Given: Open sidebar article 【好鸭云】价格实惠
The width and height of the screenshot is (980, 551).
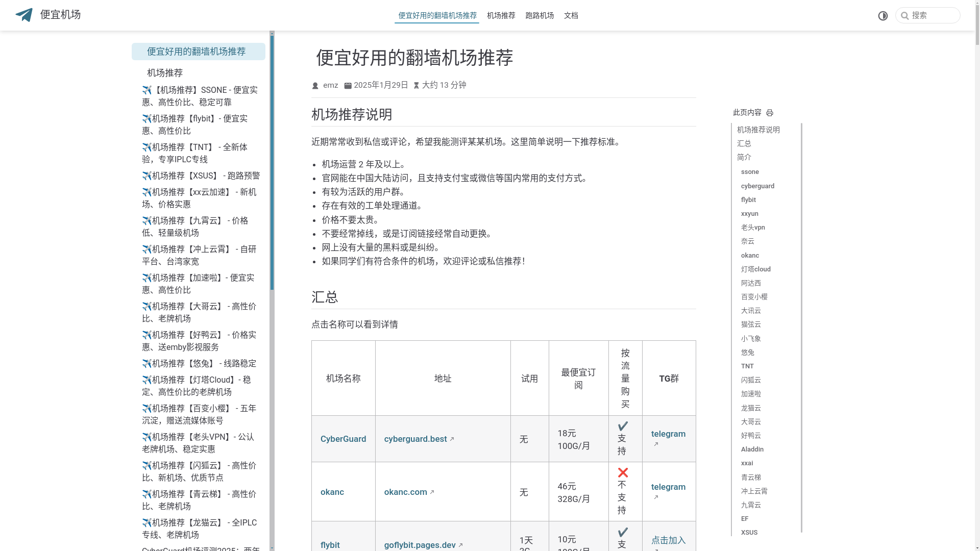Looking at the screenshot, I should click(201, 341).
